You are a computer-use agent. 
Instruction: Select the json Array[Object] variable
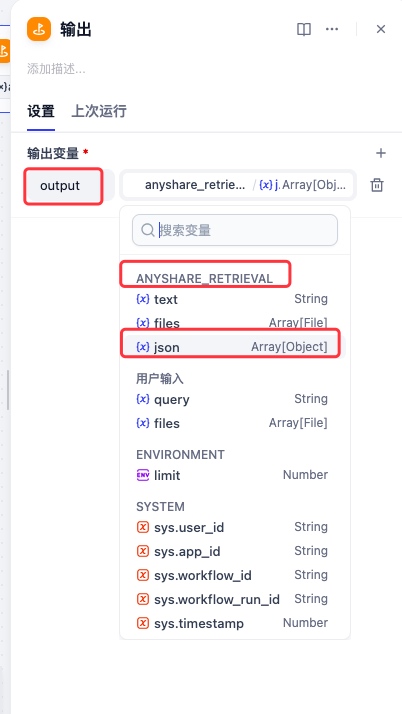coord(232,347)
